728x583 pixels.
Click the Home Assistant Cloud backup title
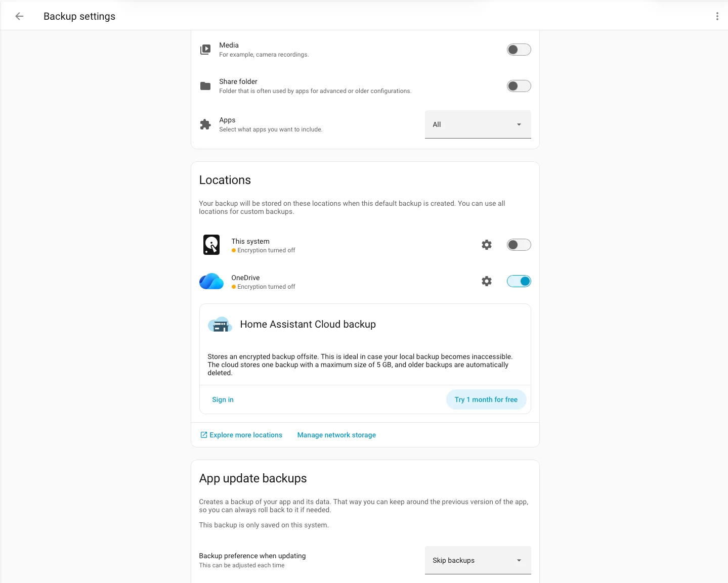tap(308, 324)
